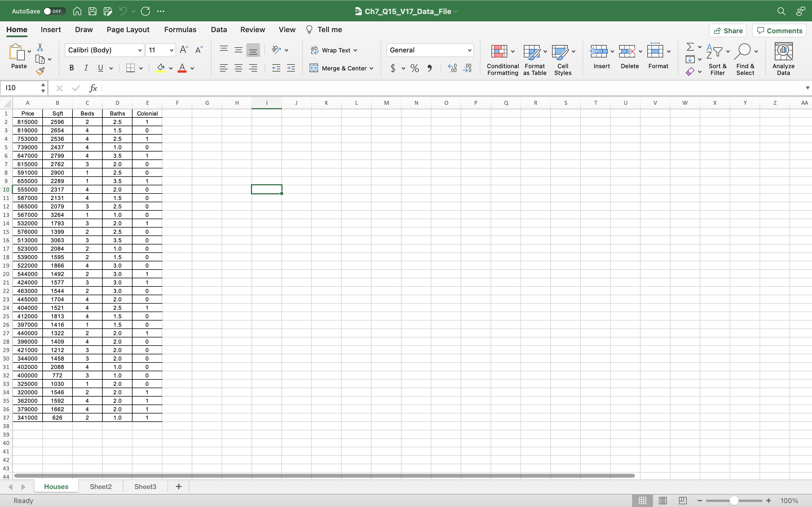Expand the General number format dropdown
812x507 pixels.
pos(469,50)
